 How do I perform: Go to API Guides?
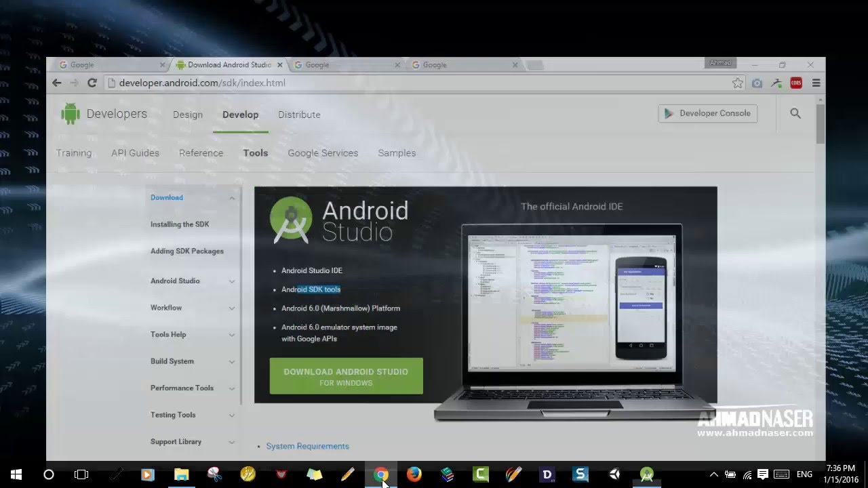pos(135,153)
